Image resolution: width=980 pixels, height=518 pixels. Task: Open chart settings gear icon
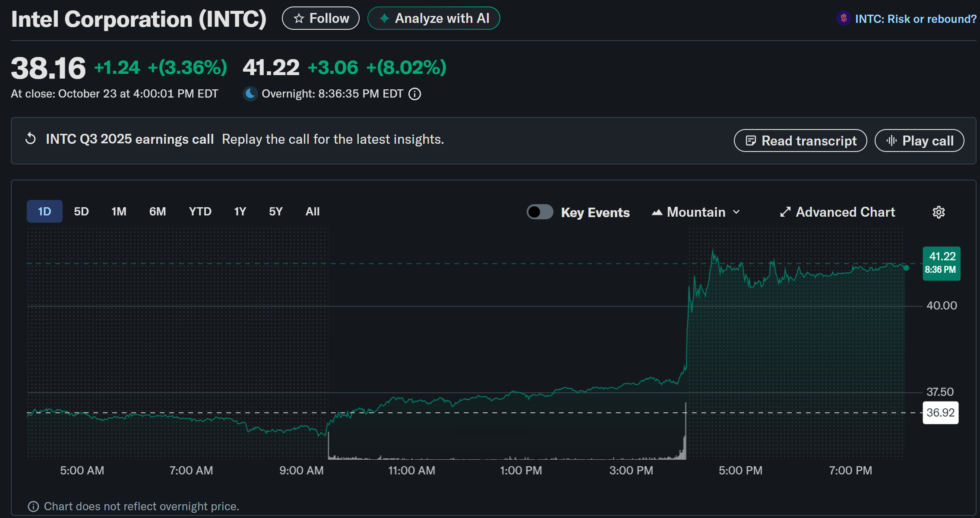[x=939, y=212]
